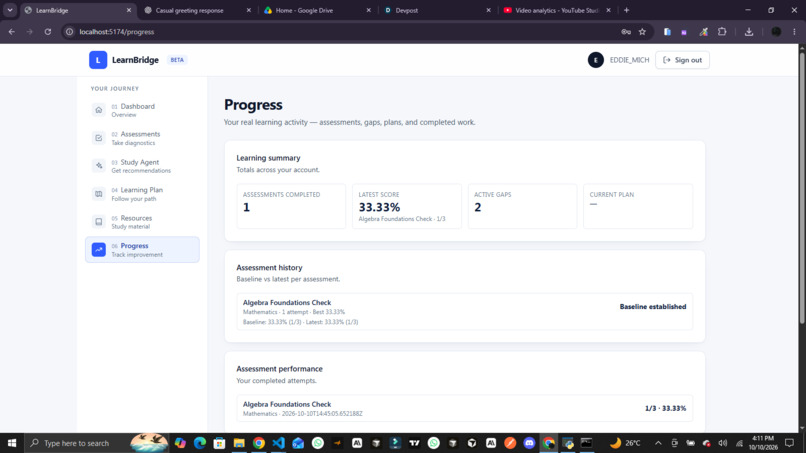Click the page vertical scrollbar
The width and height of the screenshot is (806, 453).
801,188
